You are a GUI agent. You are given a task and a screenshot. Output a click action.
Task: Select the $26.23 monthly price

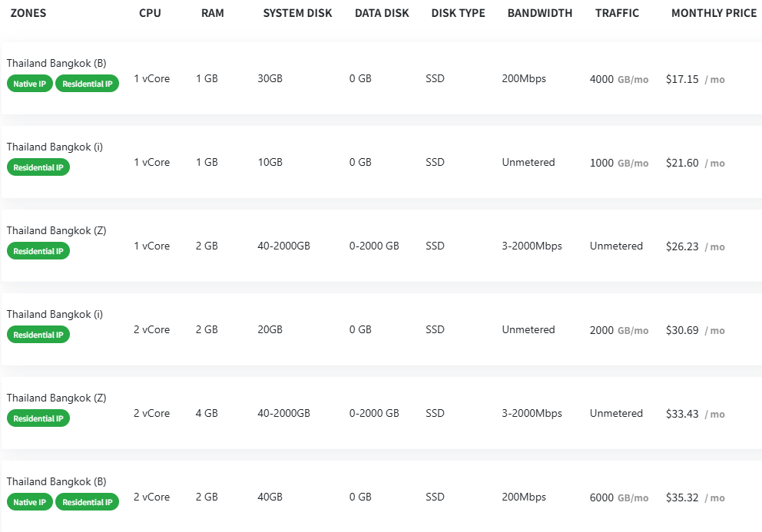[x=682, y=246]
